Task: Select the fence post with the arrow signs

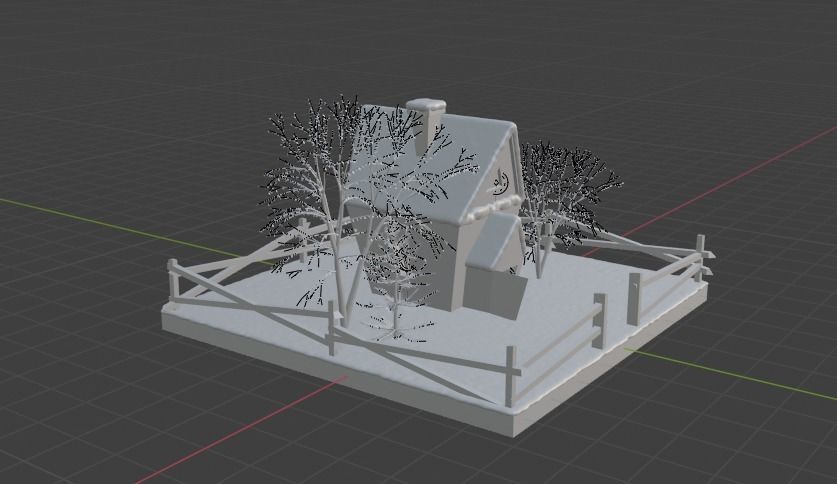Action: [702, 257]
